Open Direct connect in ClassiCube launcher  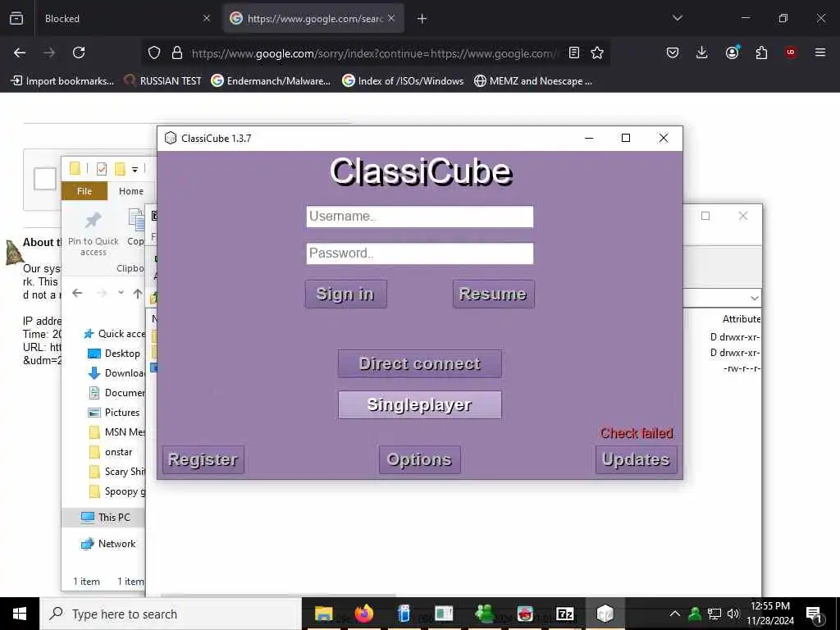point(419,363)
